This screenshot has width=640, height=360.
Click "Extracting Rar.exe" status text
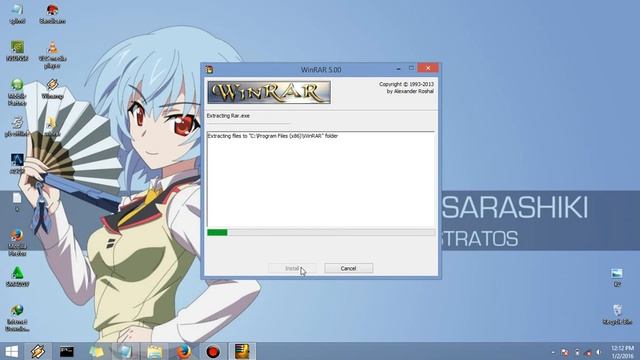click(228, 116)
